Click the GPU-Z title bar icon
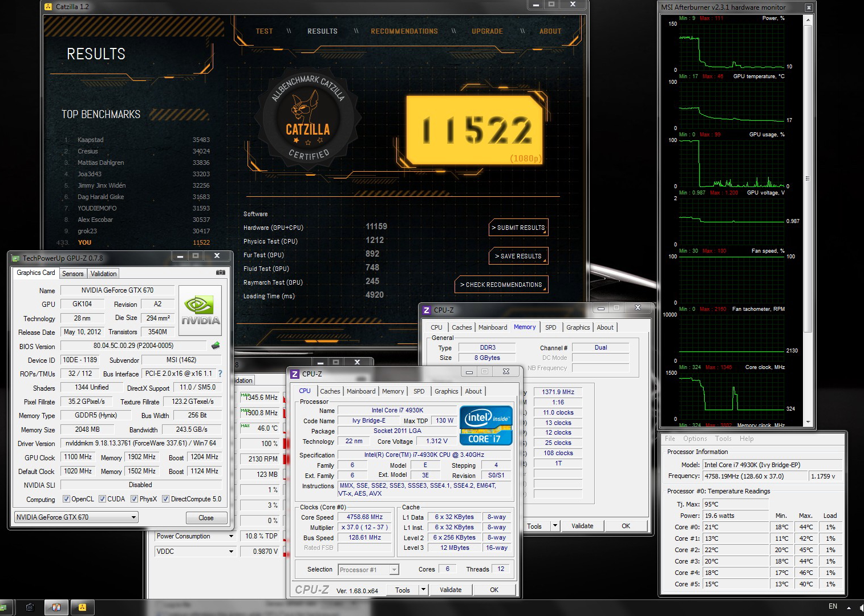 (16, 258)
